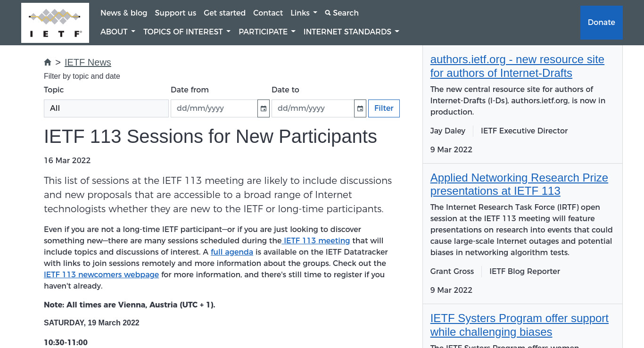Click the IETF Executive Director label
This screenshot has height=348, width=644.
pyautogui.click(x=524, y=131)
